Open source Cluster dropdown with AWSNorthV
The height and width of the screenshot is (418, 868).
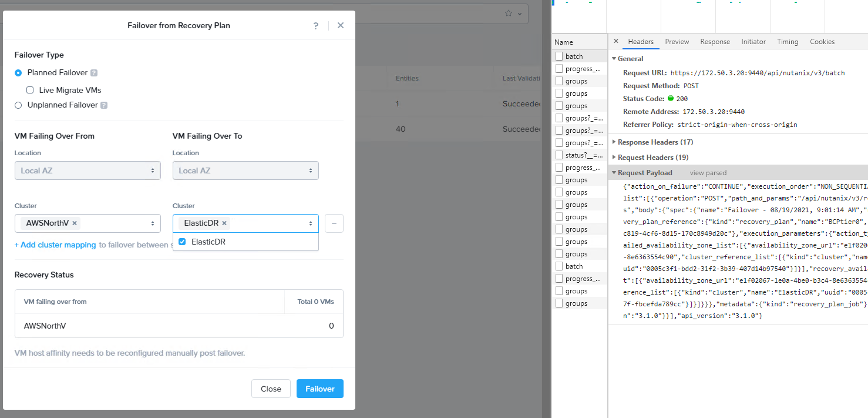point(88,223)
